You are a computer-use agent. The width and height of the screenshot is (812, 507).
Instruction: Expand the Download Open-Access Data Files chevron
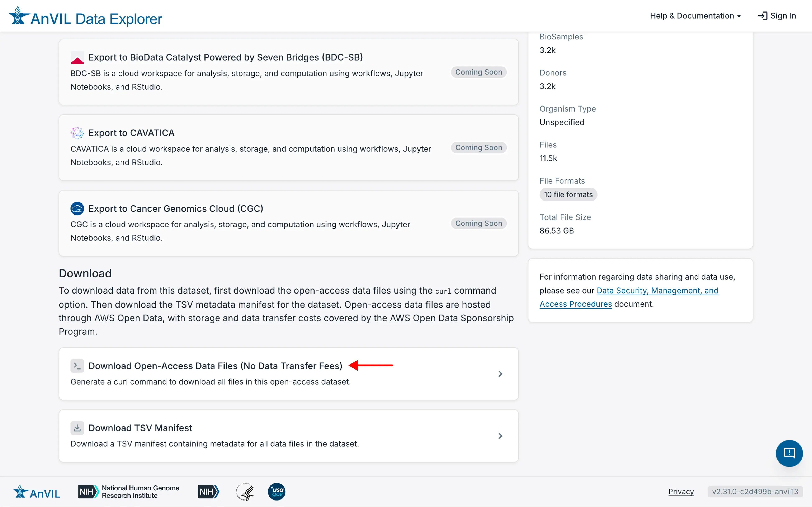(x=500, y=374)
